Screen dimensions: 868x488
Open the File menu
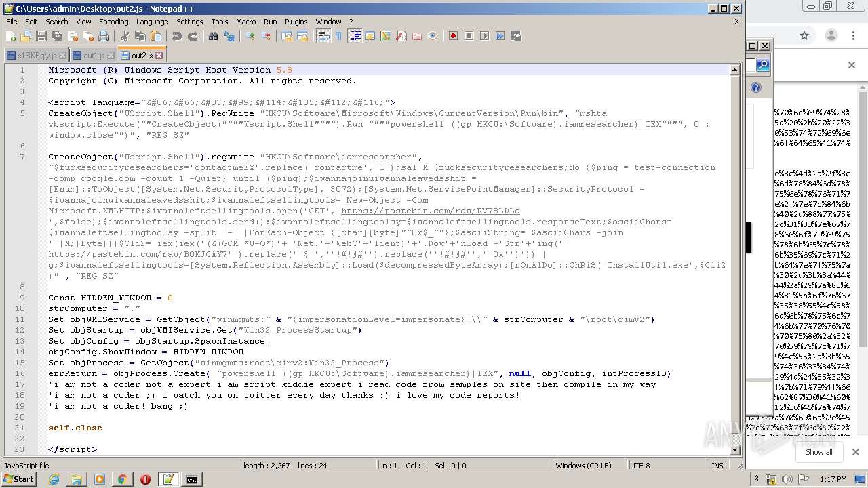tap(12, 22)
